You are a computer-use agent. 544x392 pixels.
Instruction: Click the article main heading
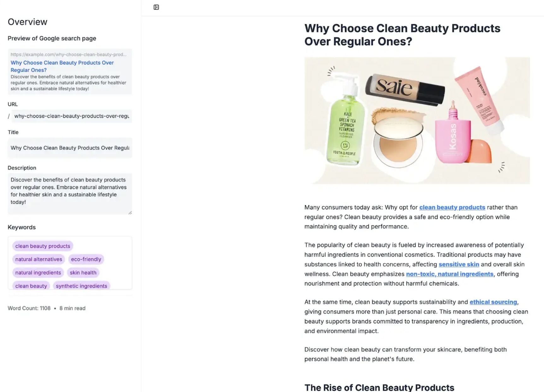click(402, 35)
